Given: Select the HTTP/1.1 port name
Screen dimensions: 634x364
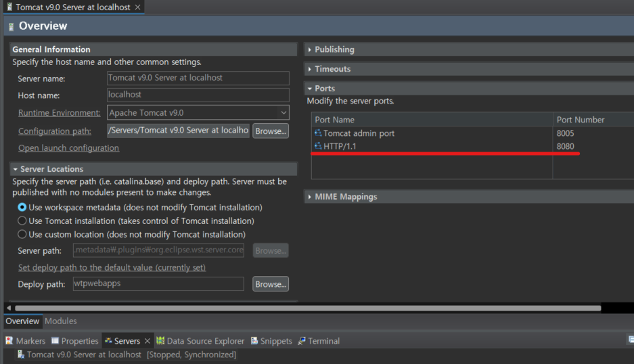Looking at the screenshot, I should [340, 146].
